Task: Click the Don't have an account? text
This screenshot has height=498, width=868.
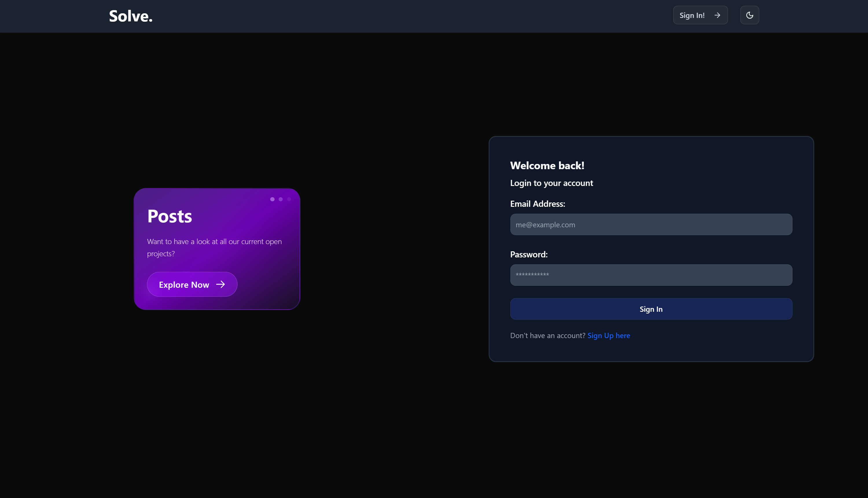Action: [547, 335]
